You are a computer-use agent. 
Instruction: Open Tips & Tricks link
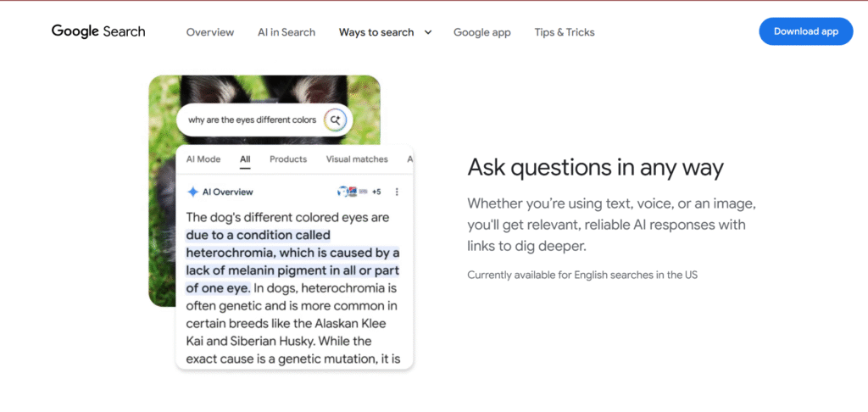tap(565, 32)
